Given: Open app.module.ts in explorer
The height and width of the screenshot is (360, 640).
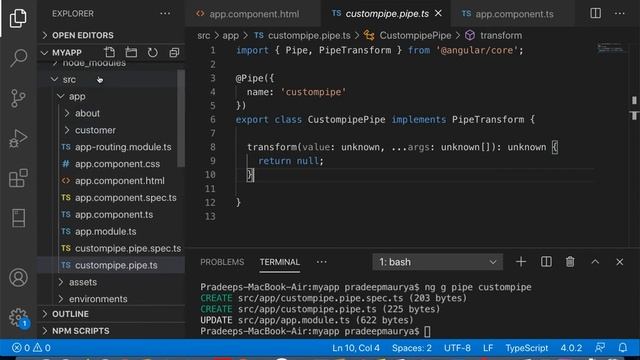Looking at the screenshot, I should (110, 231).
